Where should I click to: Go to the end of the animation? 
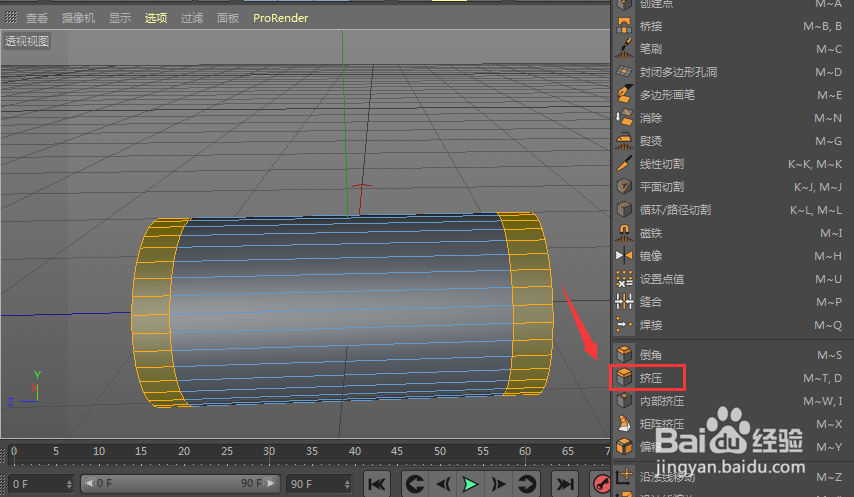tap(565, 483)
